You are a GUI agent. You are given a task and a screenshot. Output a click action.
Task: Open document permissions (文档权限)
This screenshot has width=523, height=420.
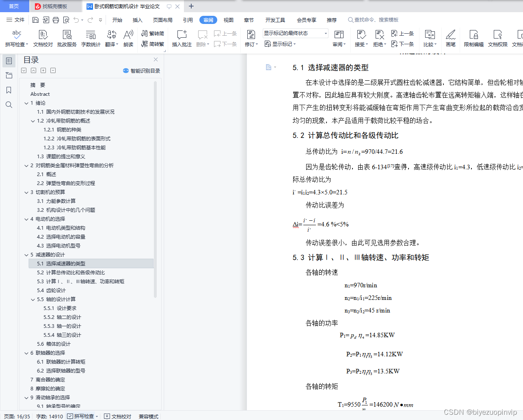497,38
